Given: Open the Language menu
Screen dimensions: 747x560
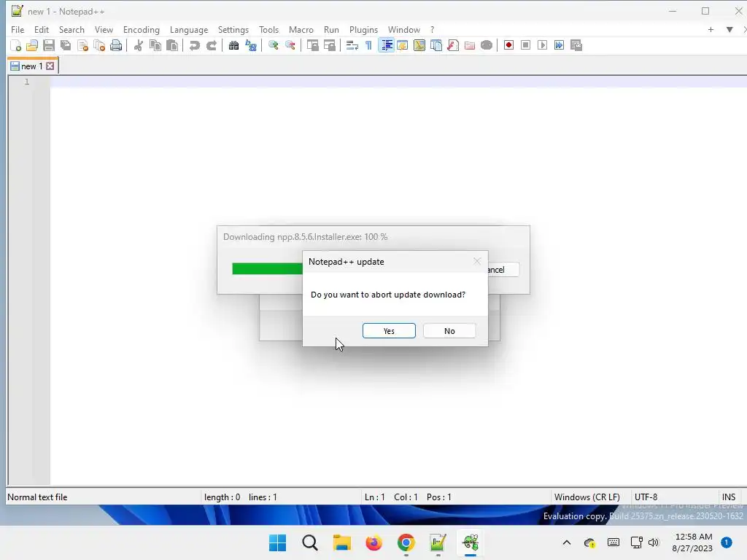Looking at the screenshot, I should (189, 29).
